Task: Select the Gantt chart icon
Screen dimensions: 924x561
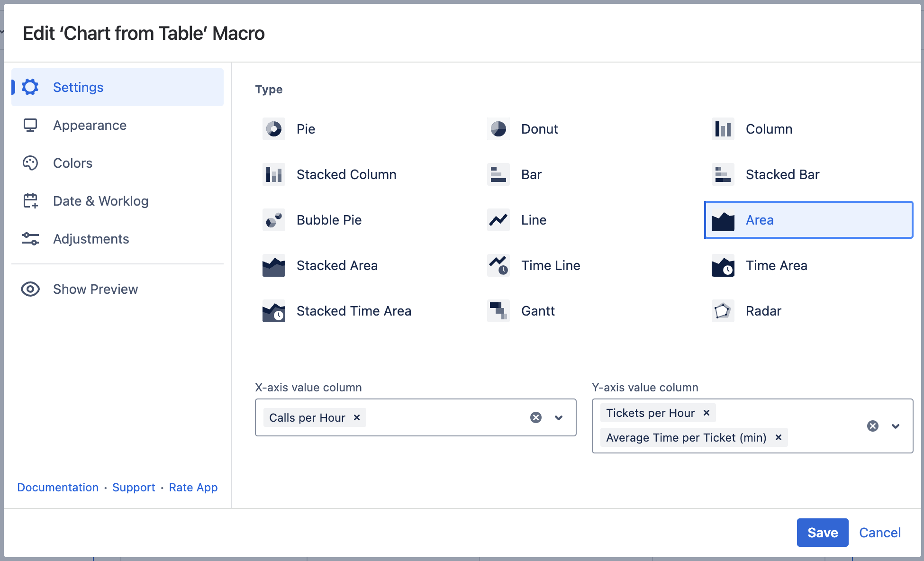Action: tap(498, 311)
